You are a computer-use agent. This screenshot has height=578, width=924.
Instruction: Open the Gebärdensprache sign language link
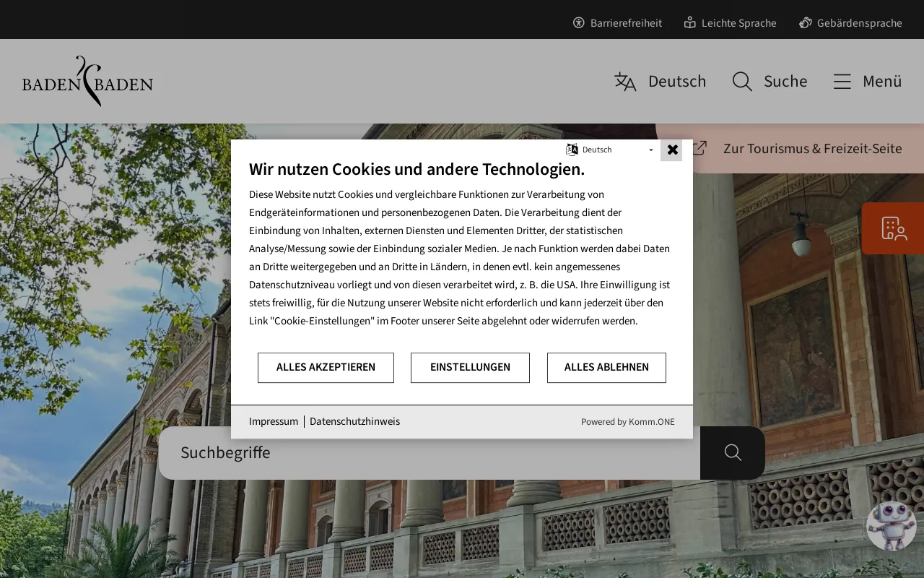[x=850, y=23]
